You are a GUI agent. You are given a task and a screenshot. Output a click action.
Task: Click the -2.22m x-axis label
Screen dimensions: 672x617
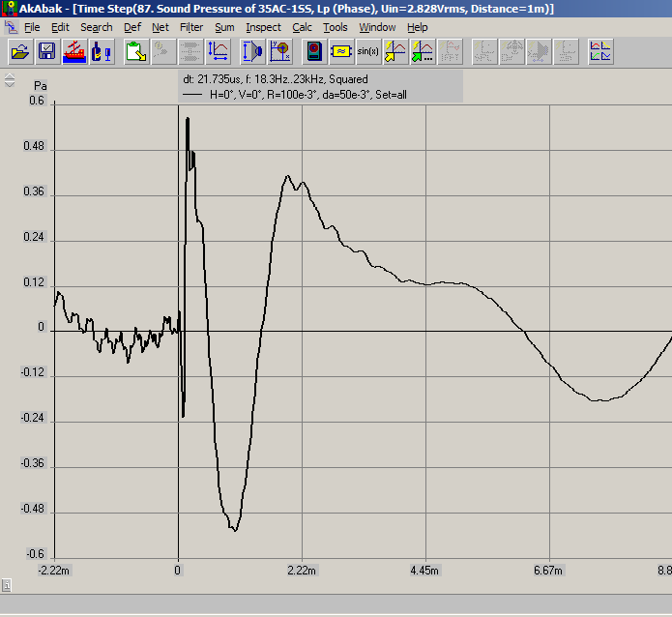click(53, 571)
